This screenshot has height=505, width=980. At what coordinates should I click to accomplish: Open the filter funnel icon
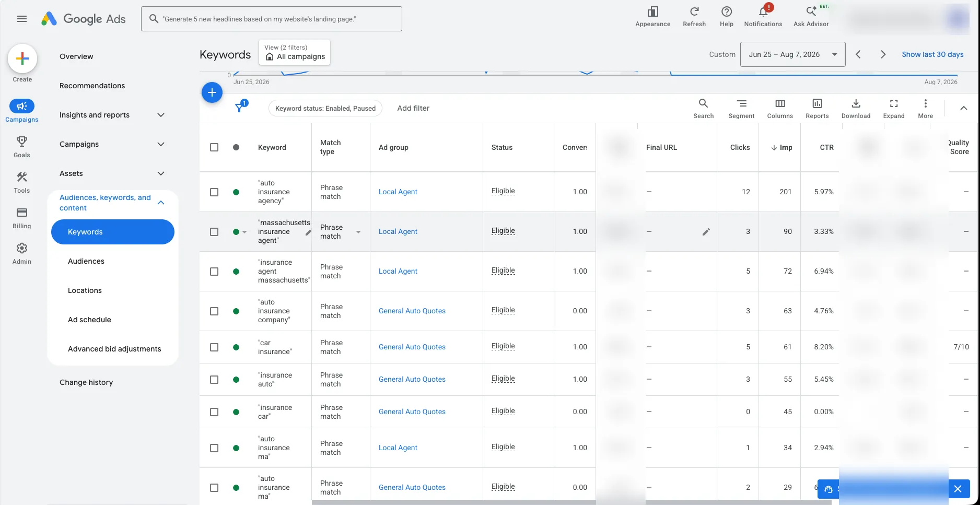[x=240, y=108]
